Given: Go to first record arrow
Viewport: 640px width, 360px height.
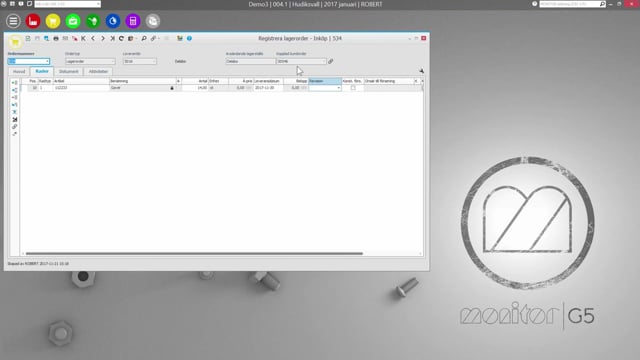Looking at the screenshot, I should click(84, 38).
